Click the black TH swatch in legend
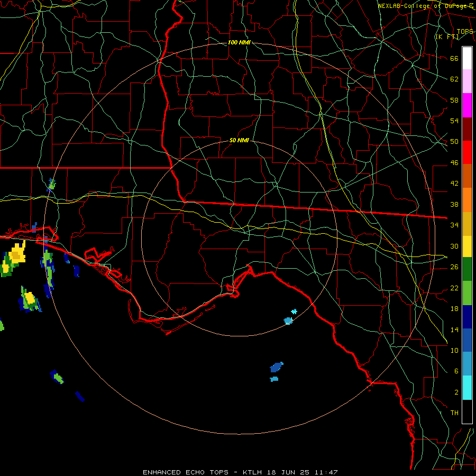The image size is (476, 476). pos(467,411)
